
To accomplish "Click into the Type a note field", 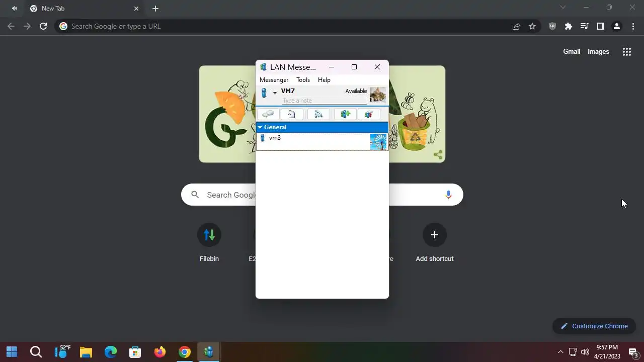I will click(324, 101).
